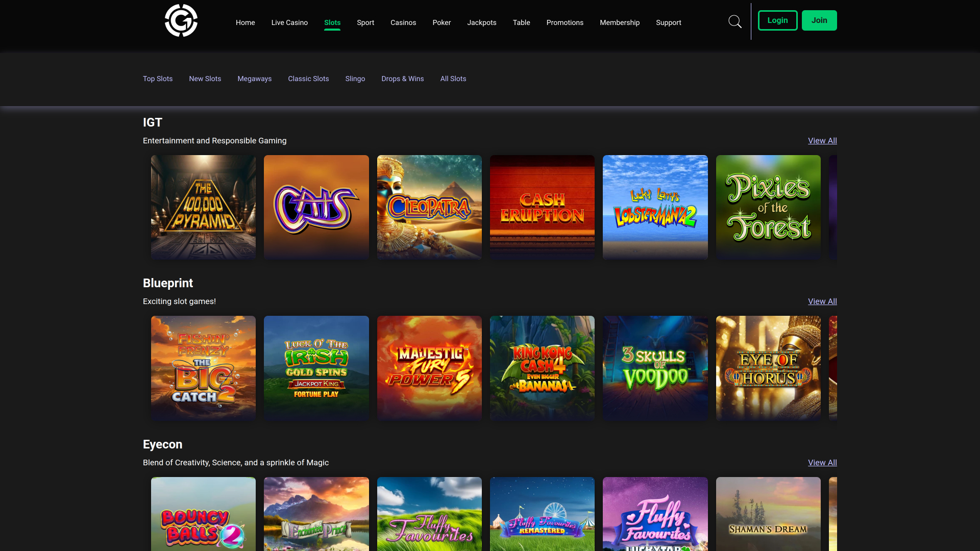Open Casinos in the top navigation

click(403, 22)
